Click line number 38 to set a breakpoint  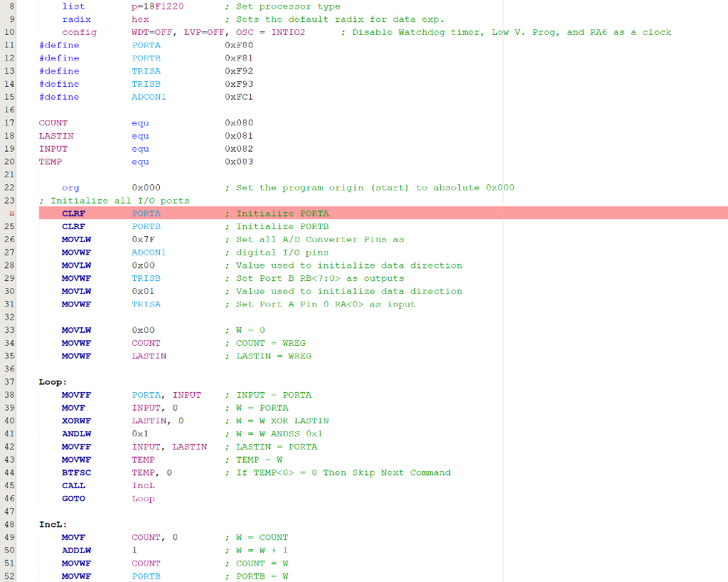8,394
